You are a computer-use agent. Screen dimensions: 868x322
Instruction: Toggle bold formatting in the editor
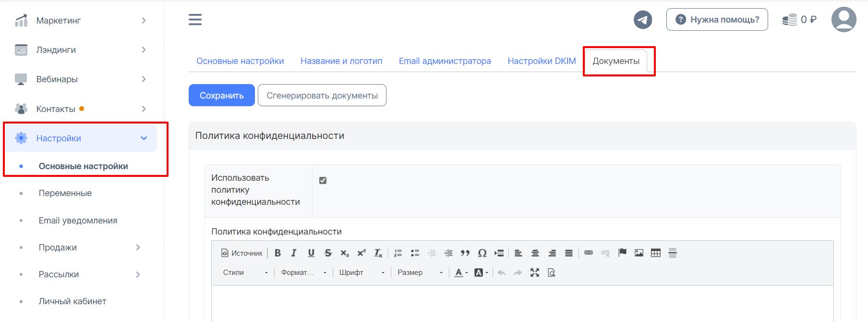pyautogui.click(x=277, y=253)
